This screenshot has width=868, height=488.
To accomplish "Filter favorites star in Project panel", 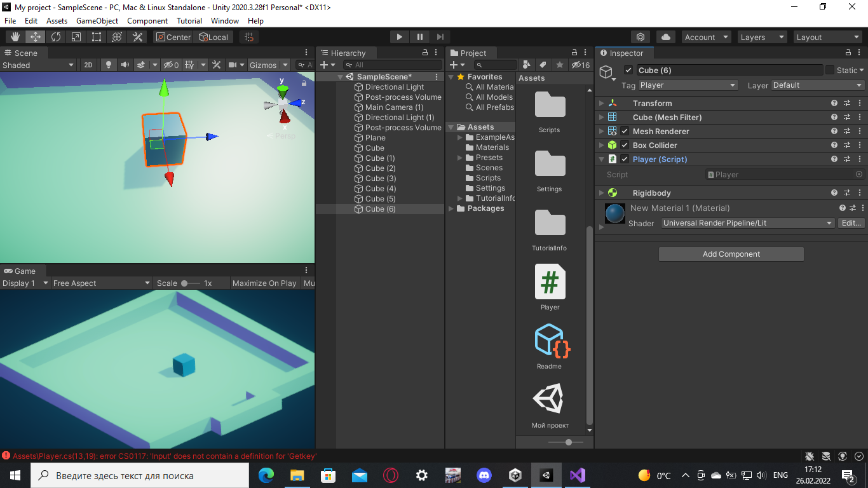I will pos(559,65).
